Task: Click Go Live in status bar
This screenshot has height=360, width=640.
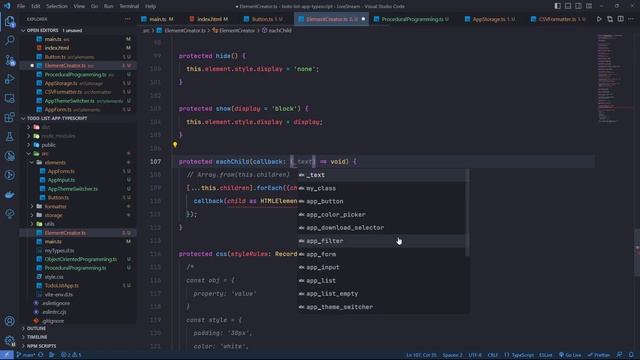Action: click(x=570, y=355)
